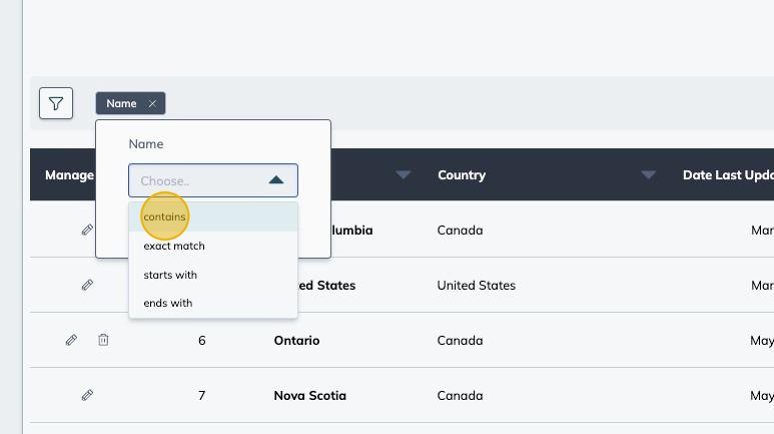Select "ends with" filter condition
The height and width of the screenshot is (434, 774).
(168, 303)
